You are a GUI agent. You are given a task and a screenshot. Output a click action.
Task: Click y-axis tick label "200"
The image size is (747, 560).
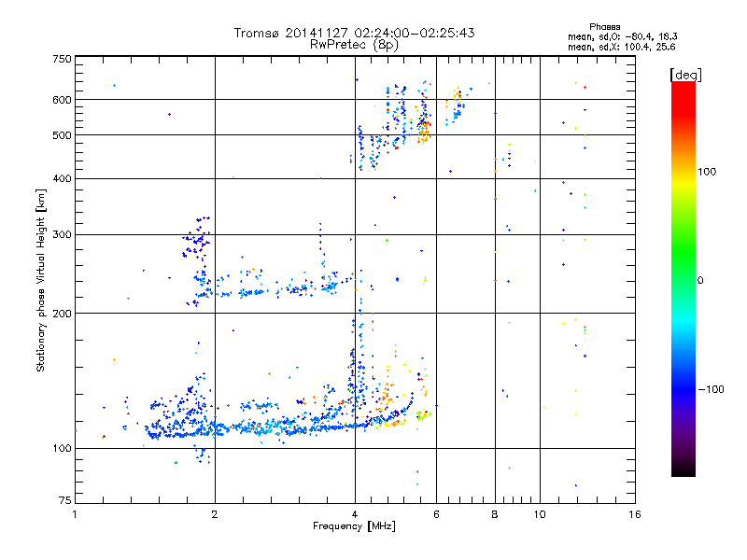[x=62, y=314]
